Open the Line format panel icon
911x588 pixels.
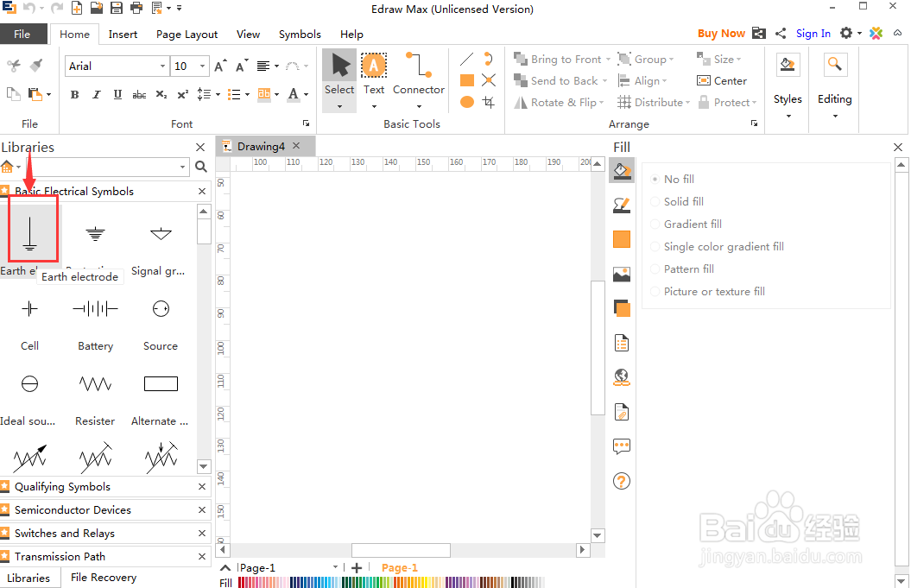point(622,205)
